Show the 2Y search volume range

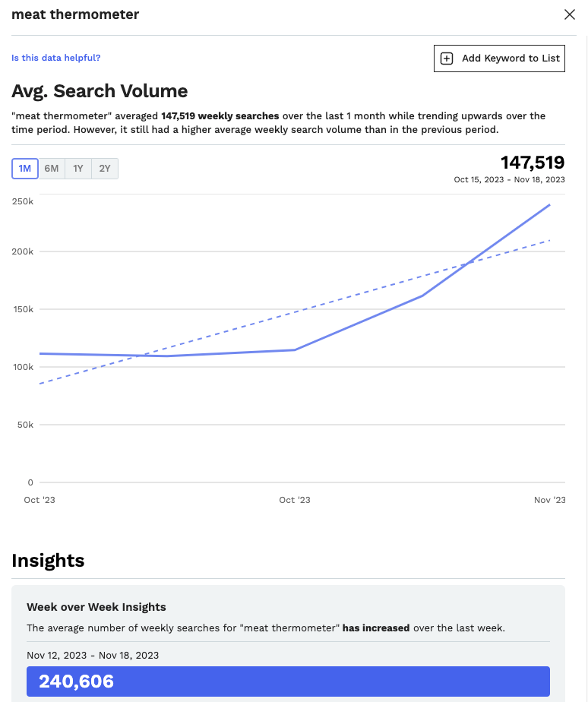click(x=105, y=169)
